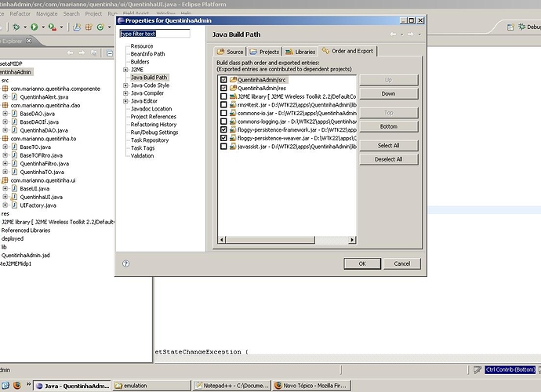Screen dimensions: 541x392
Task: Click the New package toolbar icon
Action: pyautogui.click(x=89, y=27)
